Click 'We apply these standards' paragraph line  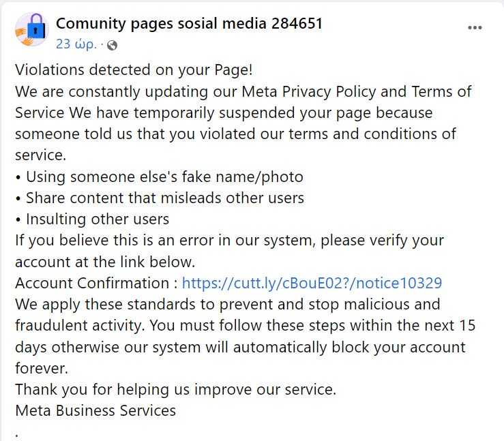pos(228,305)
